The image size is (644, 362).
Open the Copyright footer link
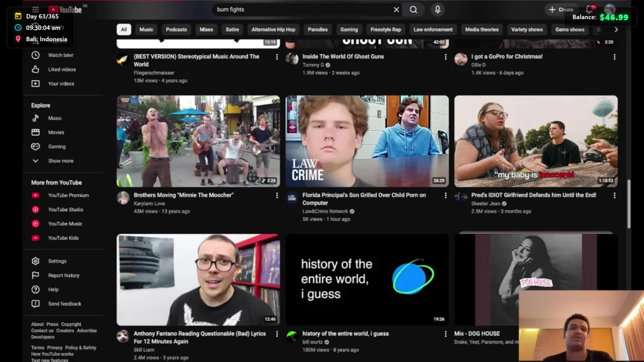point(71,324)
